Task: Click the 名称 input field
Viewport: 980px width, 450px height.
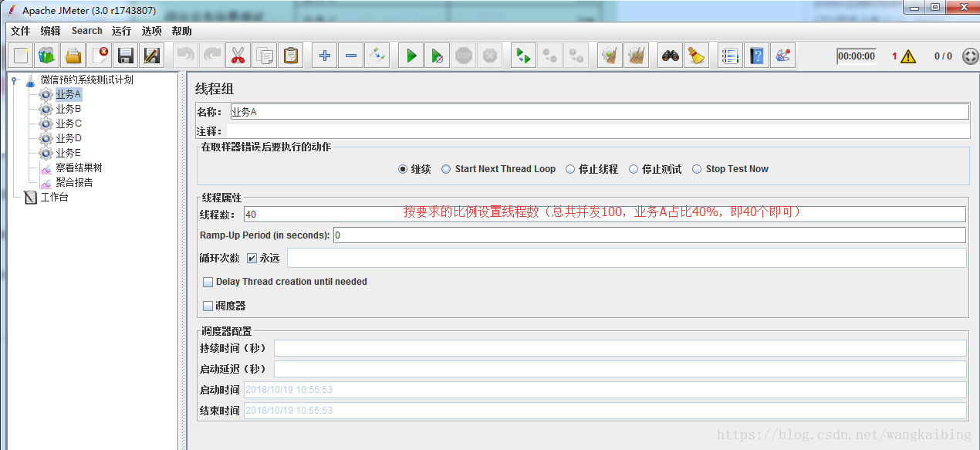Action: [x=599, y=112]
